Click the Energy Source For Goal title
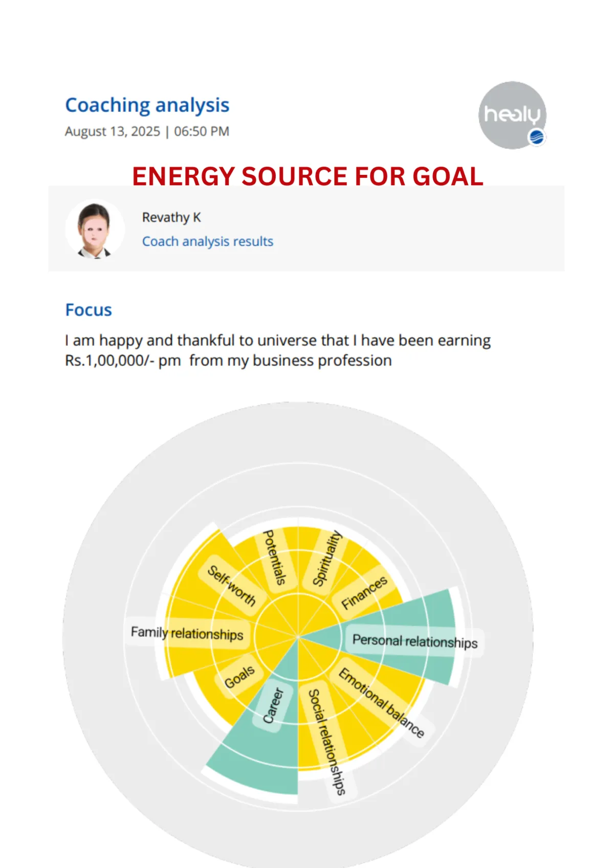Screen dimensions: 614x868 point(308,176)
